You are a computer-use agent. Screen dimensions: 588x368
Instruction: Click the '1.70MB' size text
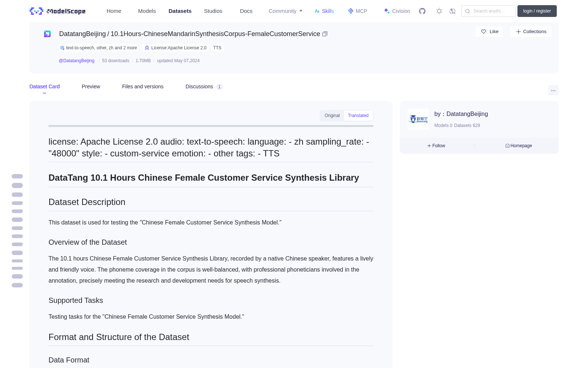pos(143,61)
